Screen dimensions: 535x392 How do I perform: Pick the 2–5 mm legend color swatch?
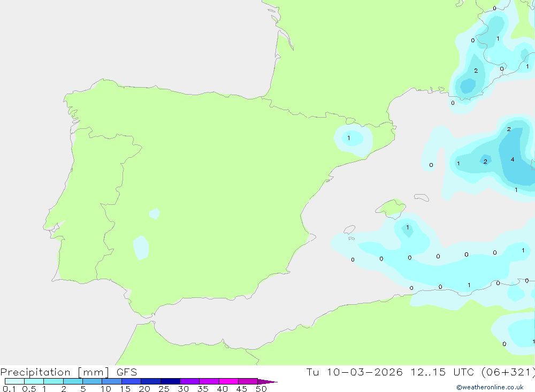[73, 381]
